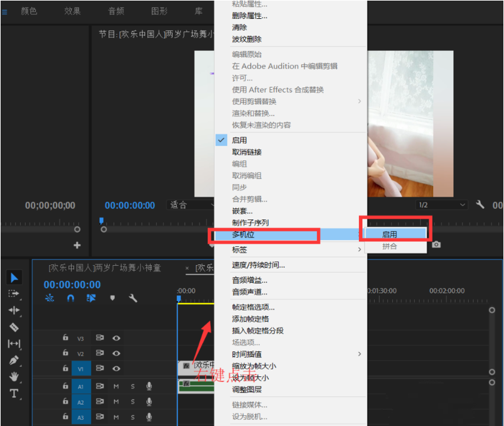Click the 拼合 option in the submenu
The width and height of the screenshot is (504, 426).
point(390,246)
